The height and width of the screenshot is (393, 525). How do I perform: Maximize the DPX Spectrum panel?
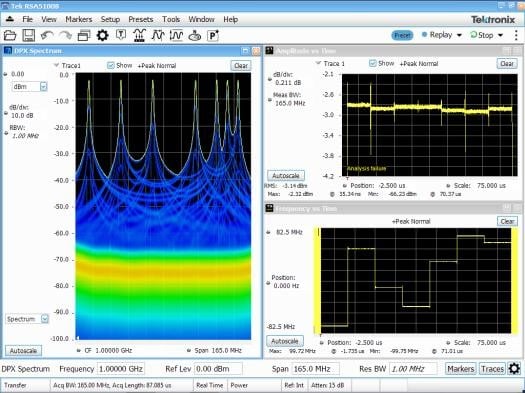pos(245,51)
